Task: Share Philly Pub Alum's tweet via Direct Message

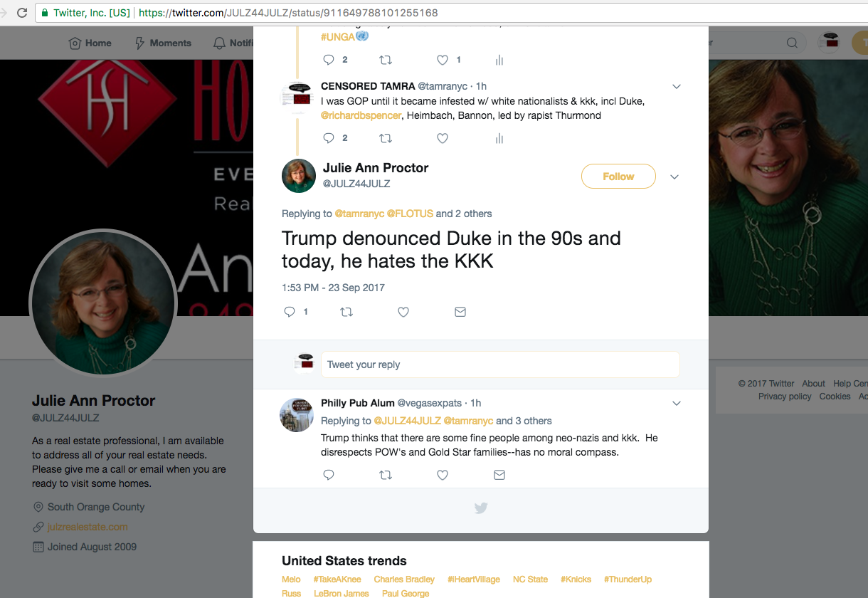Action: point(499,475)
